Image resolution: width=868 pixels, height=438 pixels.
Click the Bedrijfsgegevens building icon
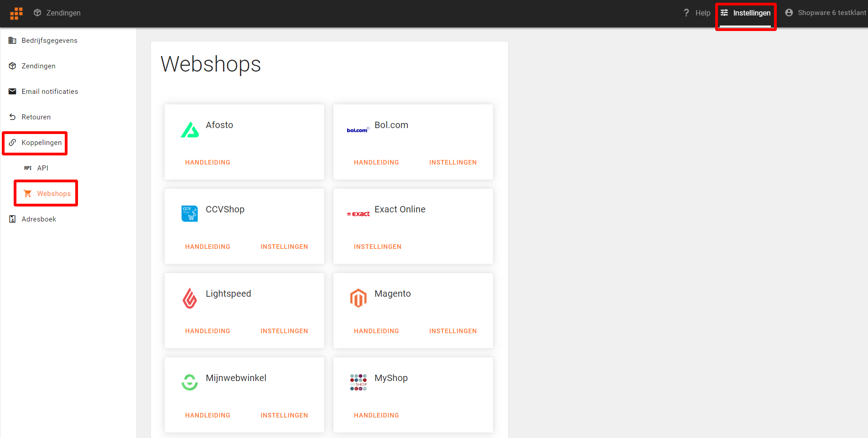point(12,41)
